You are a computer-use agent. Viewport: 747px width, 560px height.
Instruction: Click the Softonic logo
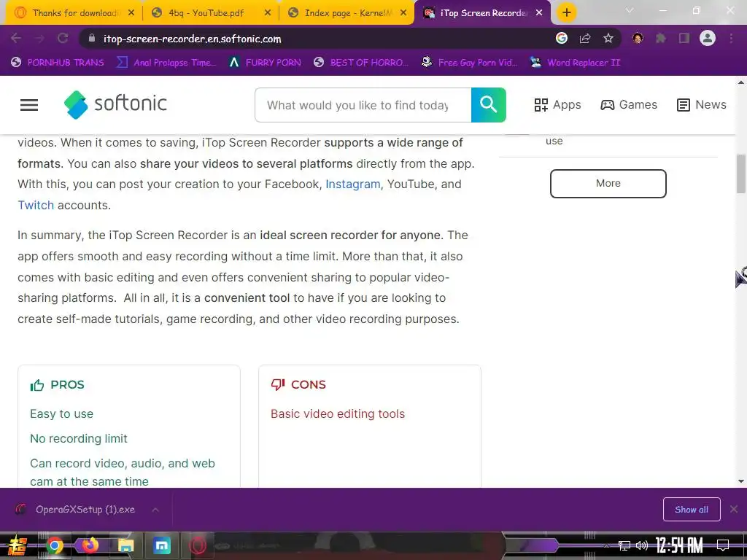(x=115, y=104)
